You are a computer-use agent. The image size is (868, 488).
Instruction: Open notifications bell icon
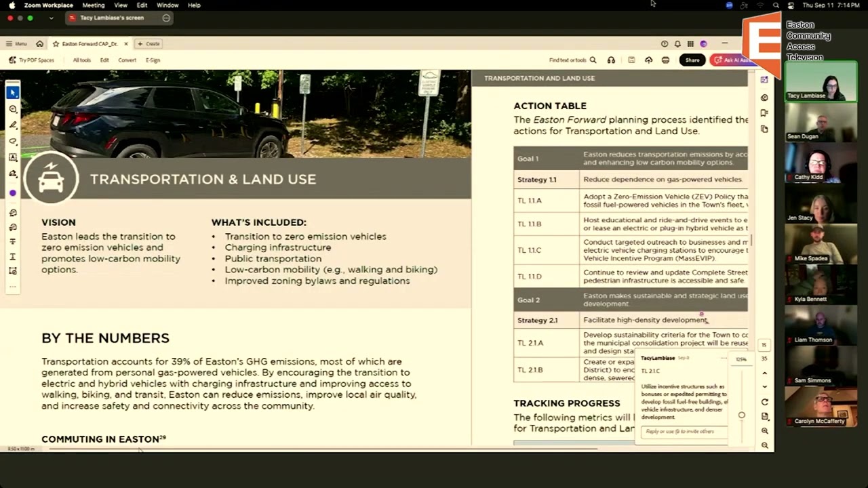coord(677,43)
